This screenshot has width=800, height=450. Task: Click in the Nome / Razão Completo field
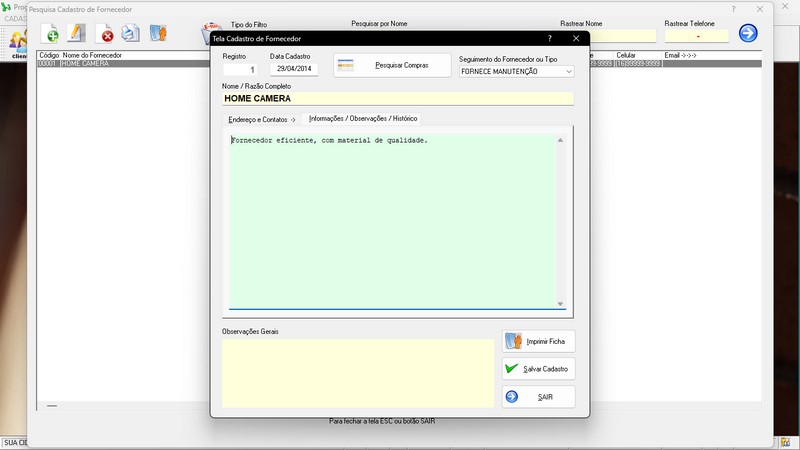pyautogui.click(x=397, y=99)
